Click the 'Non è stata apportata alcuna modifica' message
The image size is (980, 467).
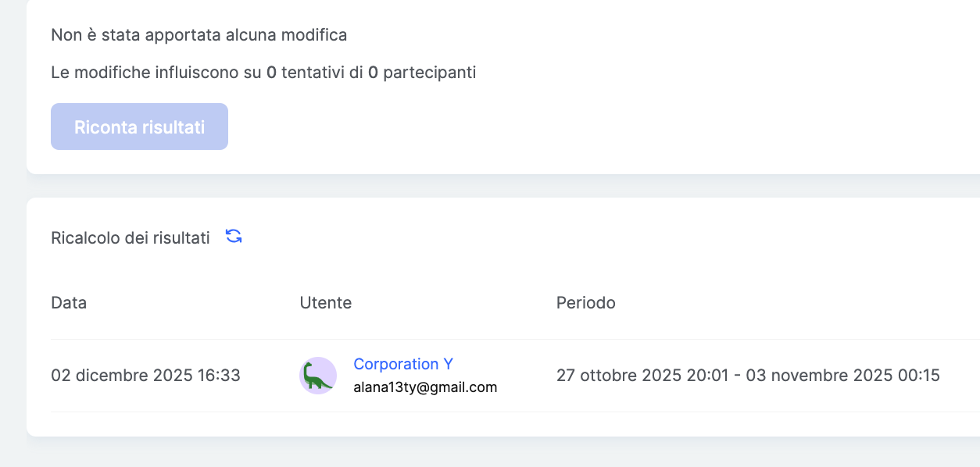click(199, 35)
